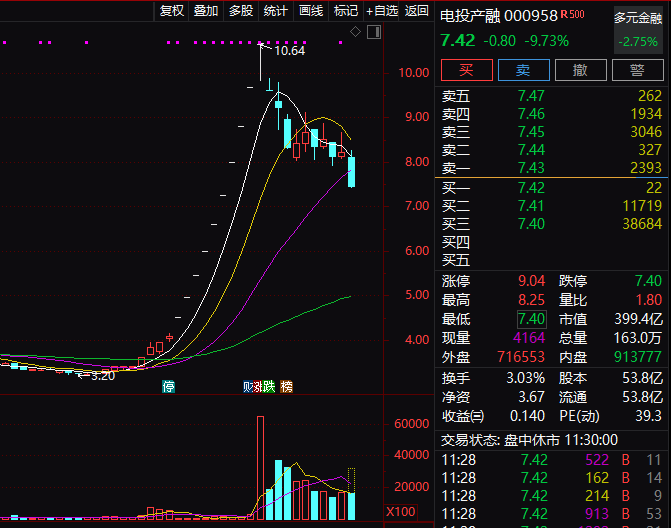Open the 多元金融 sector box
This screenshot has height=528, width=671.
637,29
